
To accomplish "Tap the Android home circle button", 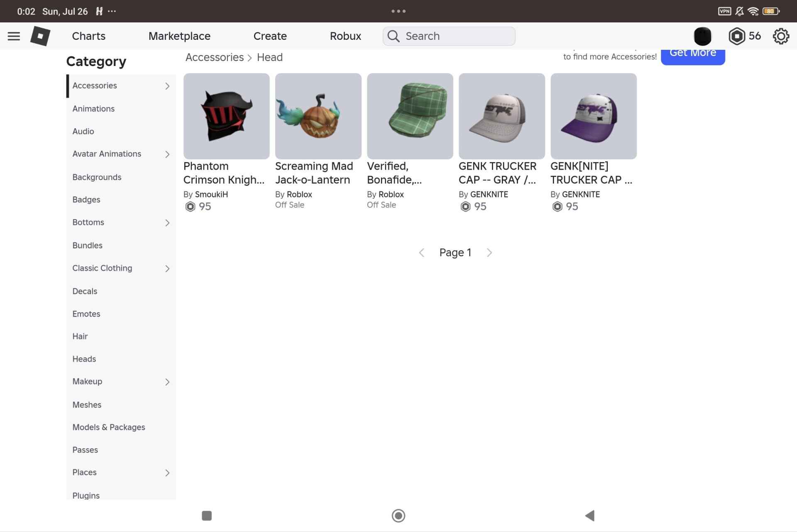I will point(398,515).
